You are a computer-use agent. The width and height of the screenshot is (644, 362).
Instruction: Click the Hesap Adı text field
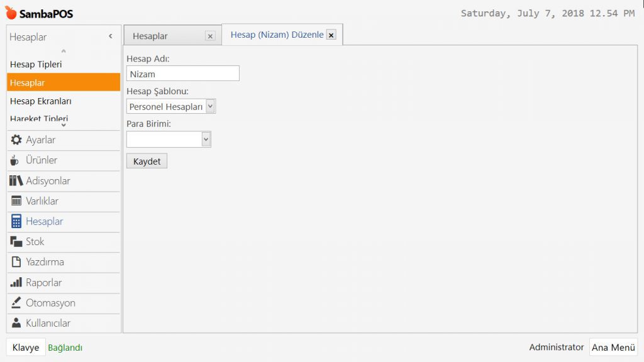[182, 74]
